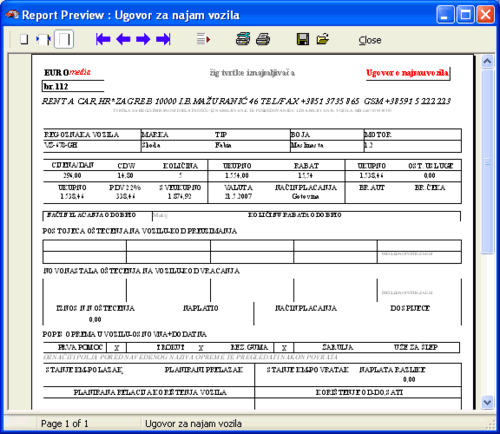The height and width of the screenshot is (434, 500).
Task: Go to the previous page arrow
Action: click(x=123, y=39)
